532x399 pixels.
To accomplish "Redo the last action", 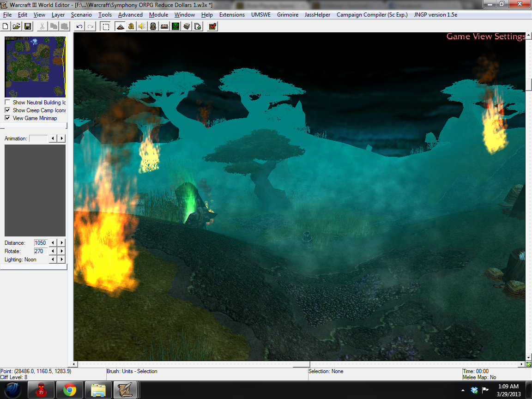I will point(91,26).
